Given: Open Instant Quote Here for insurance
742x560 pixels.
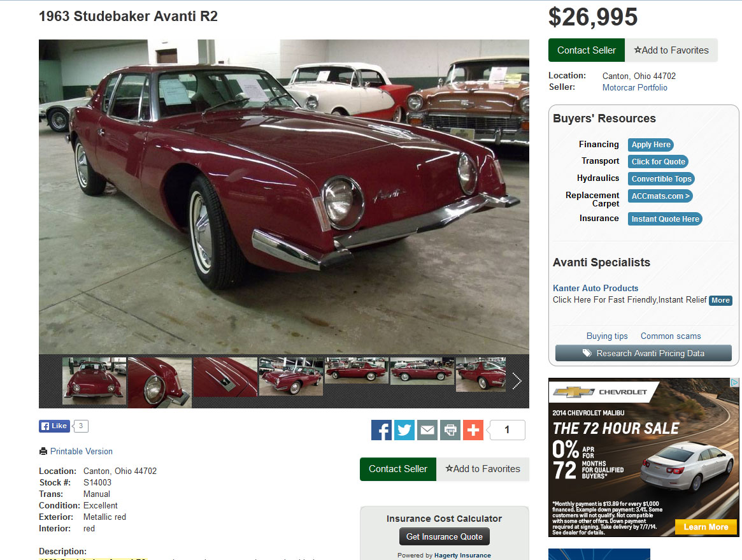Looking at the screenshot, I should [x=665, y=219].
